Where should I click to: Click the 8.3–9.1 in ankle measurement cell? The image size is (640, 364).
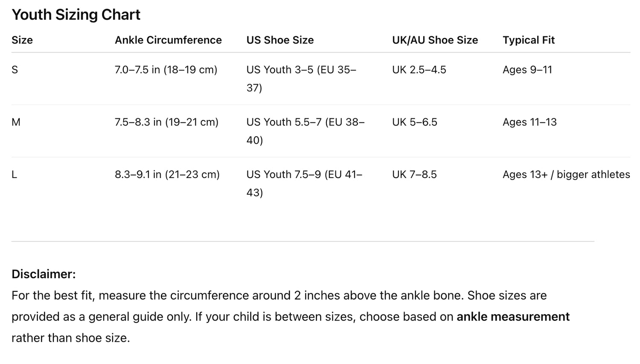(x=167, y=175)
